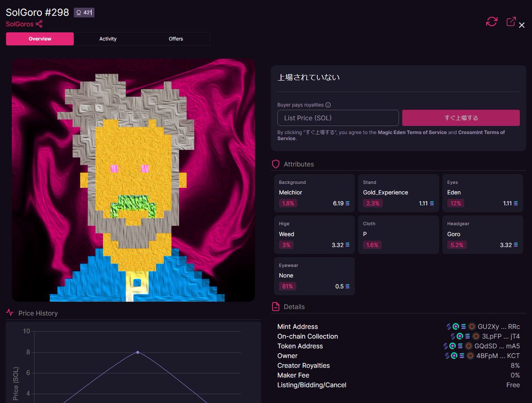Select the Overview tab
The image size is (532, 403).
pos(40,39)
